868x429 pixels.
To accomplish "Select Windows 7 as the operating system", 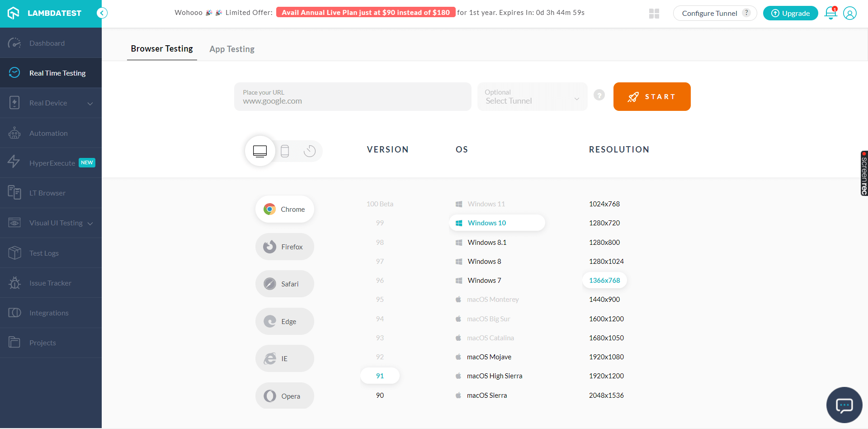I will [484, 280].
